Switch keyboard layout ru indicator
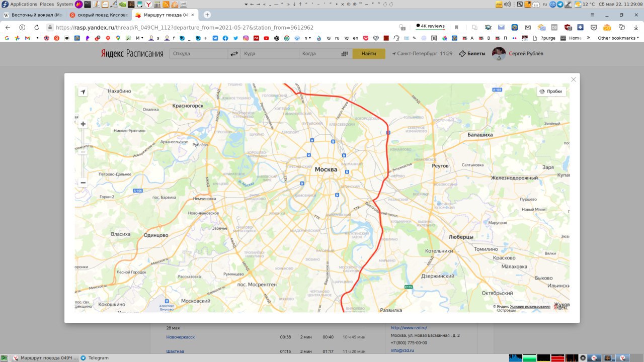644x362 pixels. pos(545,4)
